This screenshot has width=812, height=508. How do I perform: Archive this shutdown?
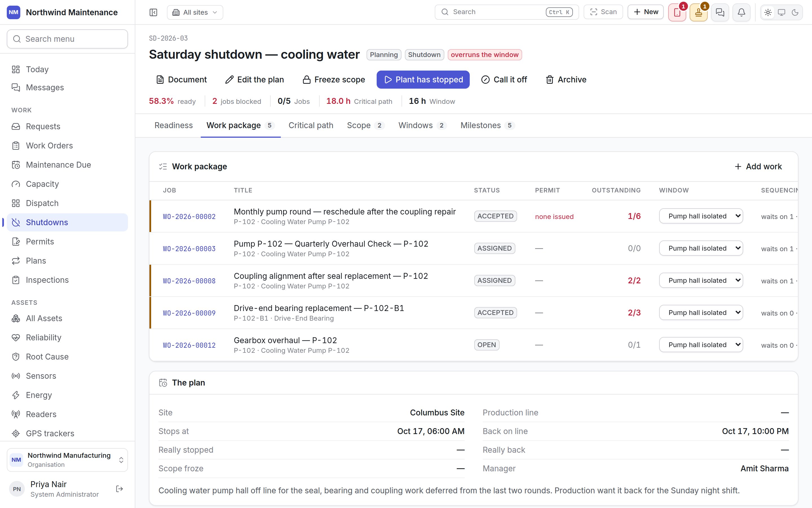[566, 80]
